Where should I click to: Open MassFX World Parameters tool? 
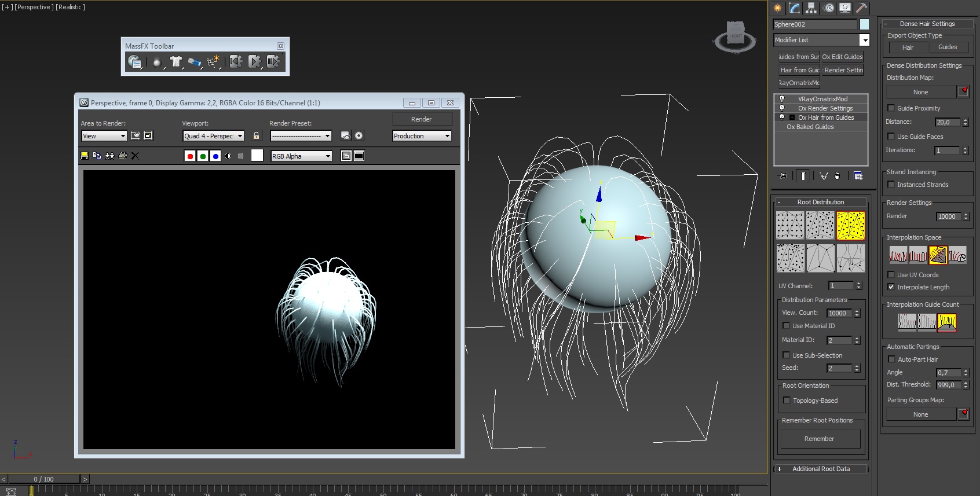tap(134, 61)
